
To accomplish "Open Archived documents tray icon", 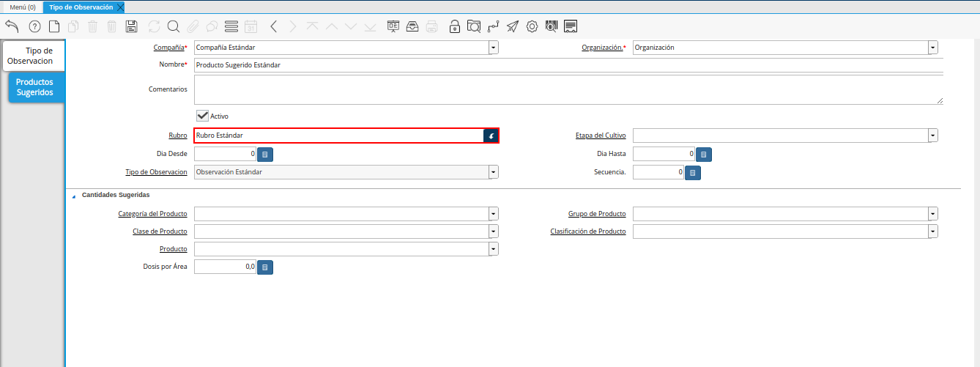I will pos(412,26).
